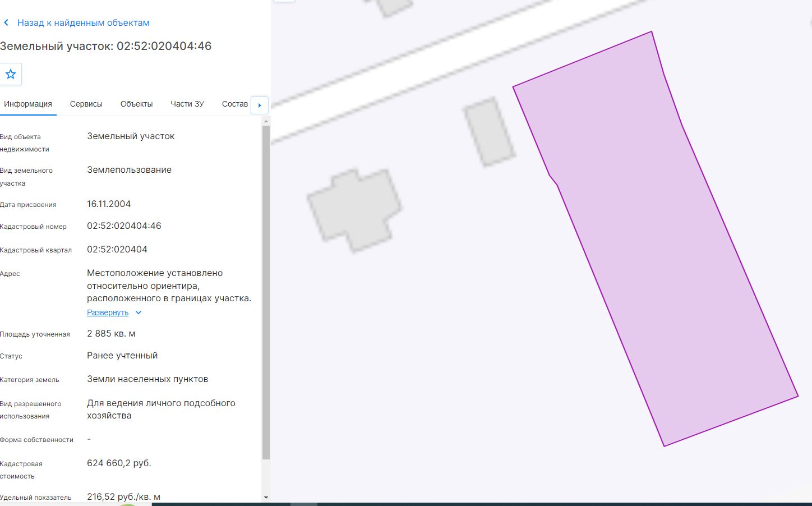Click the permitted use value Для ведения личного подсобного хозяйства
Screen dimensions: 812x506
pos(161,410)
